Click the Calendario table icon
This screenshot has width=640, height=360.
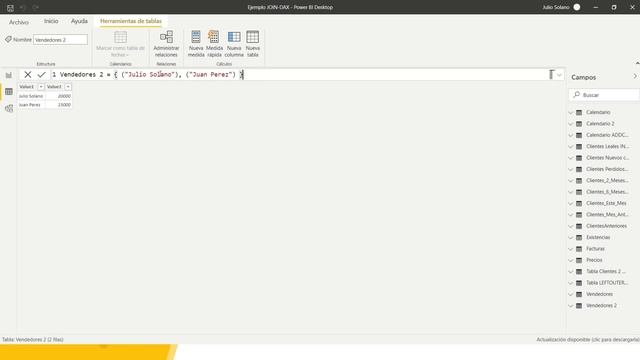click(x=579, y=112)
